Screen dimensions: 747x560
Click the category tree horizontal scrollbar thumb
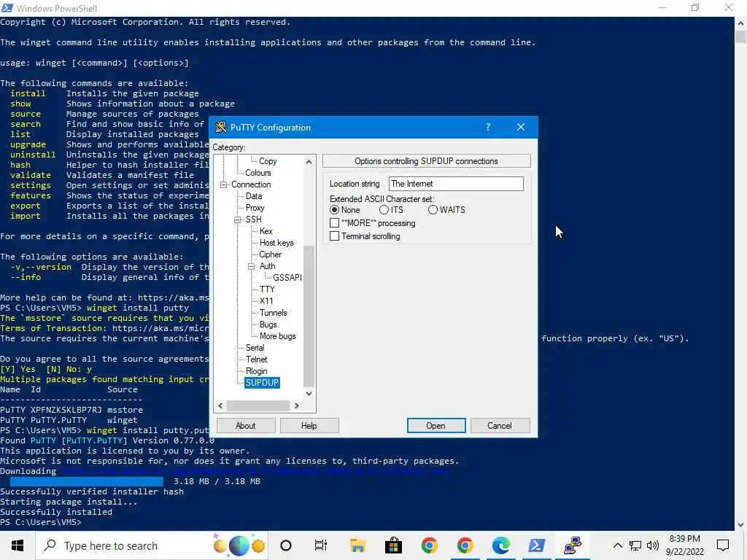258,405
